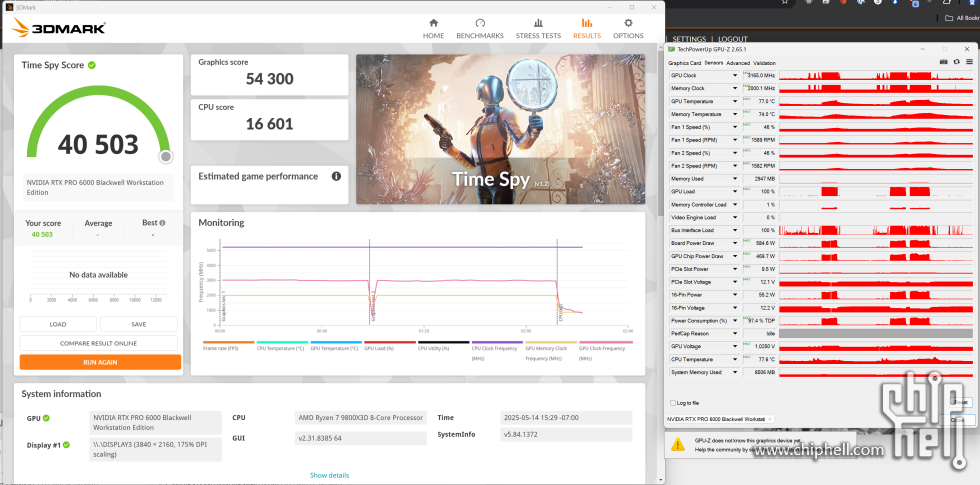The image size is (980, 485).
Task: Open GPU-Z hamburger menu
Action: [x=968, y=62]
